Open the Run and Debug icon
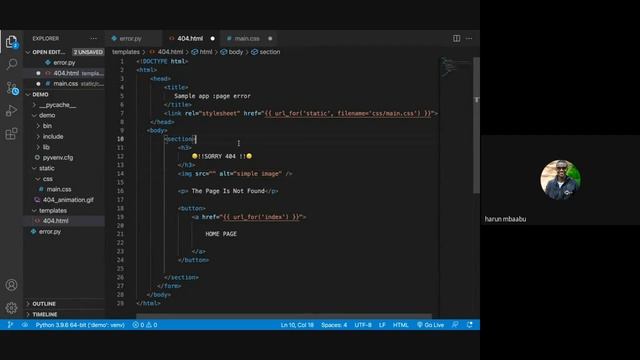 (x=11, y=111)
